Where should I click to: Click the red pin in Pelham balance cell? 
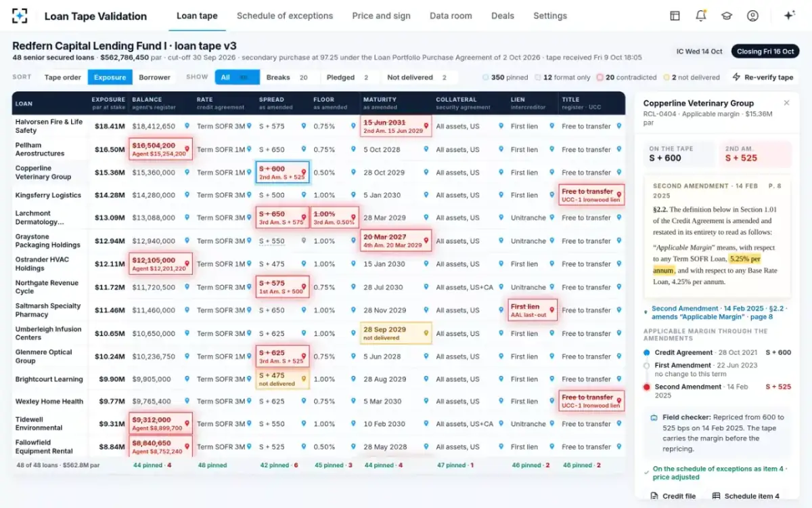[187, 149]
